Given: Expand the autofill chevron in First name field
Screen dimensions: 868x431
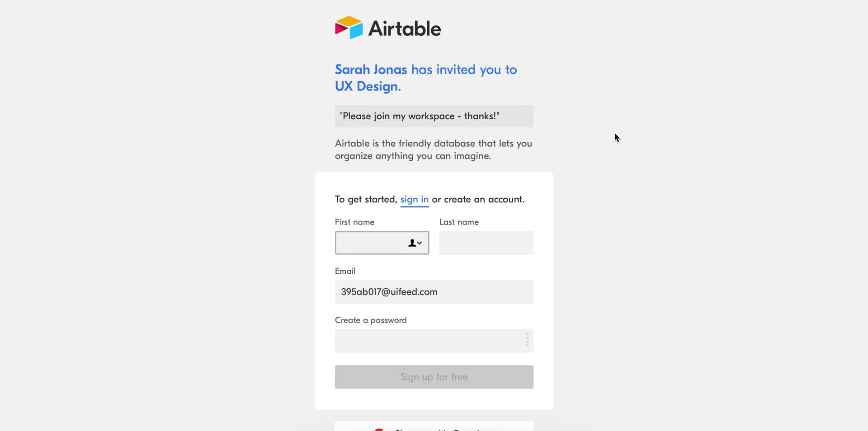Looking at the screenshot, I should pos(420,243).
